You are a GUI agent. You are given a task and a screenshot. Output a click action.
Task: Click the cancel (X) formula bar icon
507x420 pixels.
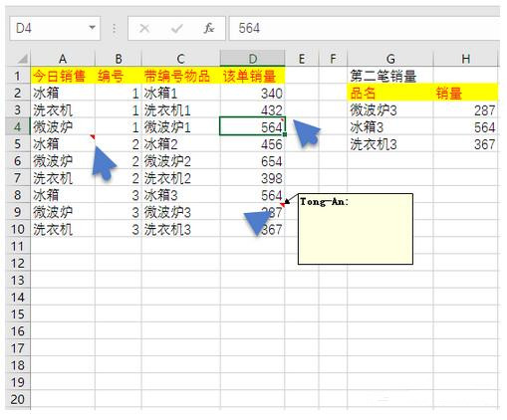tap(144, 28)
